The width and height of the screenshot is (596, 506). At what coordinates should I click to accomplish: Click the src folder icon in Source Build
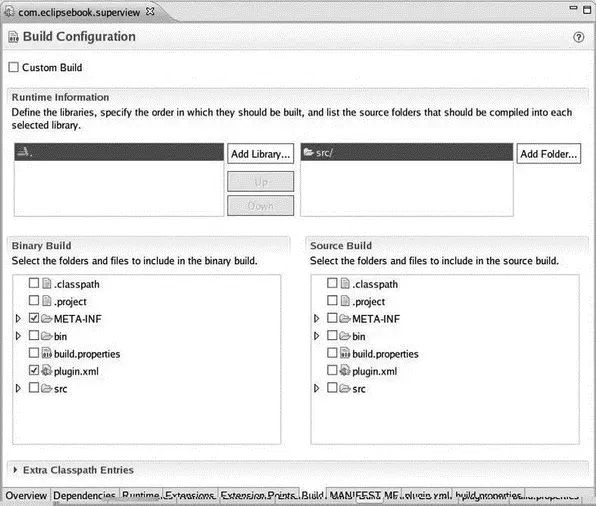point(345,388)
